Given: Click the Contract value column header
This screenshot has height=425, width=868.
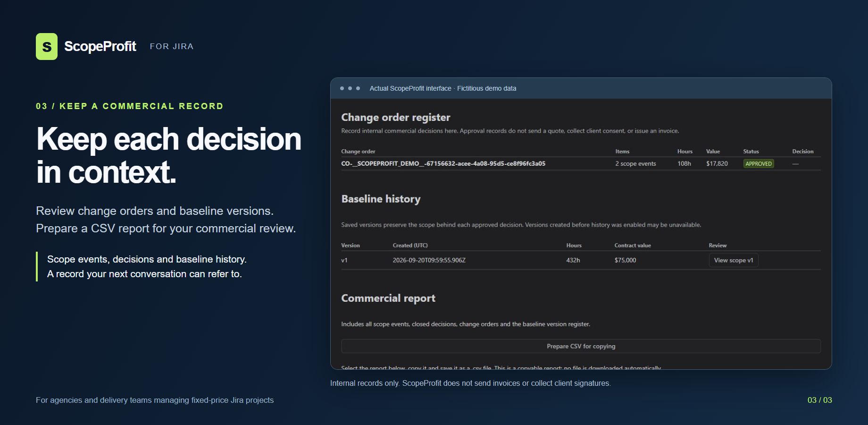Looking at the screenshot, I should point(633,246).
